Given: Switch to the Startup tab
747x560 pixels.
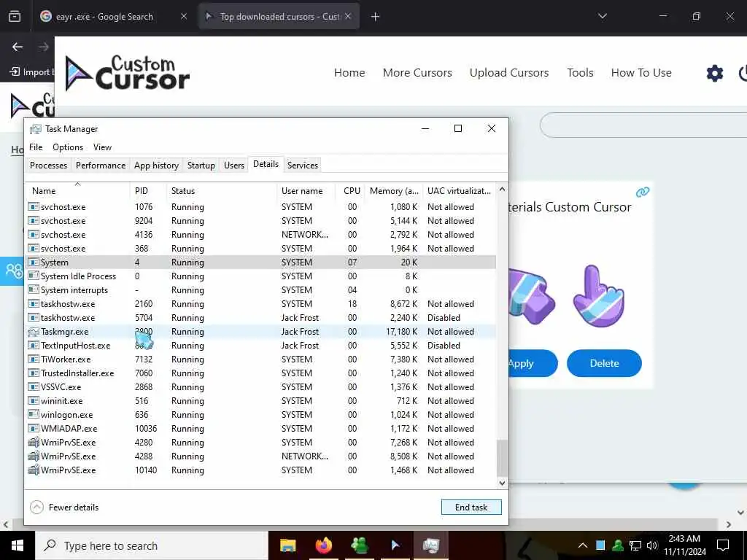Looking at the screenshot, I should [201, 166].
